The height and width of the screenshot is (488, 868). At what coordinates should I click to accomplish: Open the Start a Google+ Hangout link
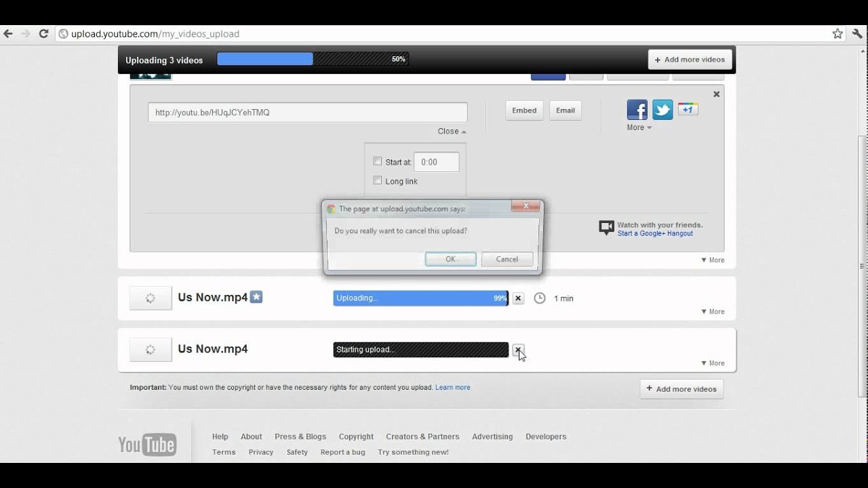tap(655, 233)
